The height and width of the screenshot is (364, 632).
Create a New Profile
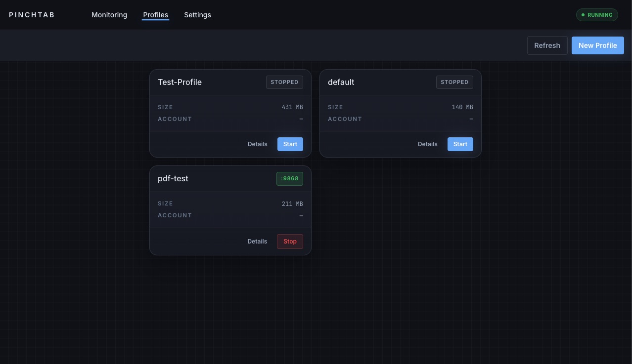click(597, 45)
